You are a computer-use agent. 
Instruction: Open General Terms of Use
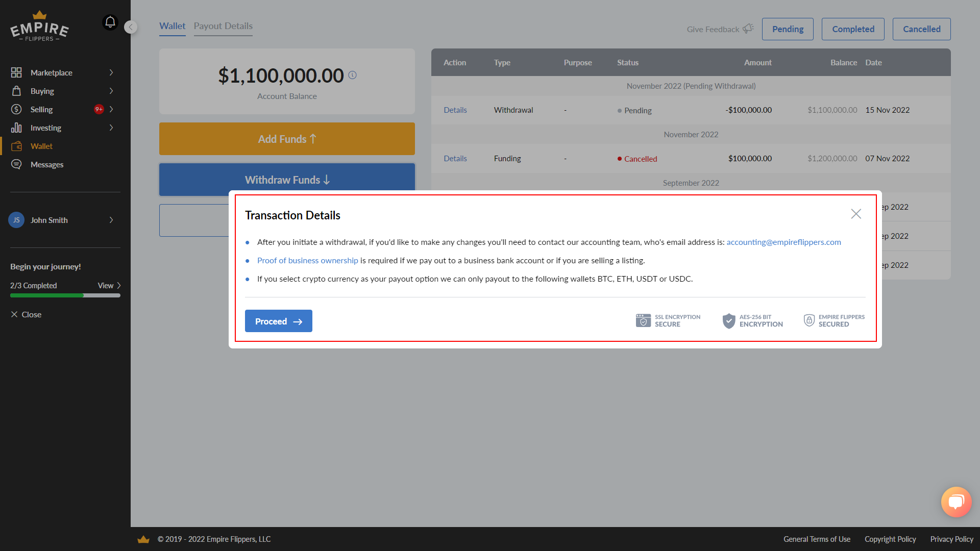817,539
